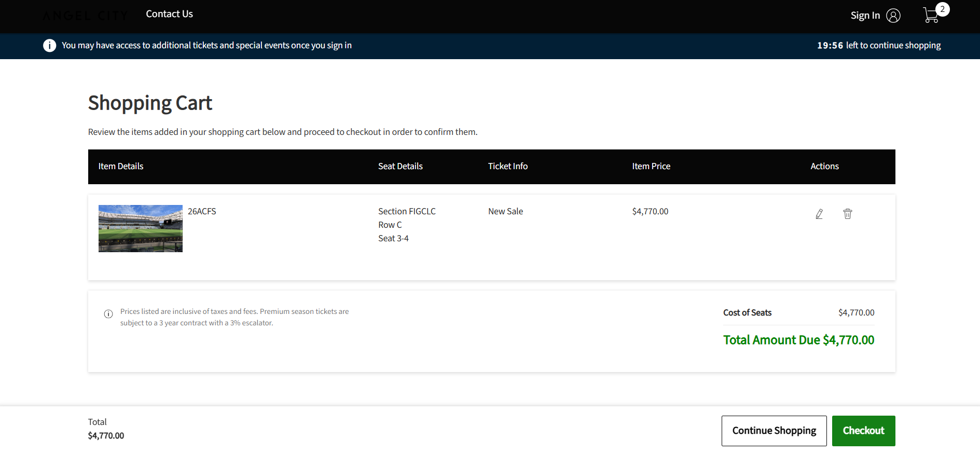This screenshot has height=453, width=980.
Task: Click the Angel City logo
Action: [x=85, y=16]
